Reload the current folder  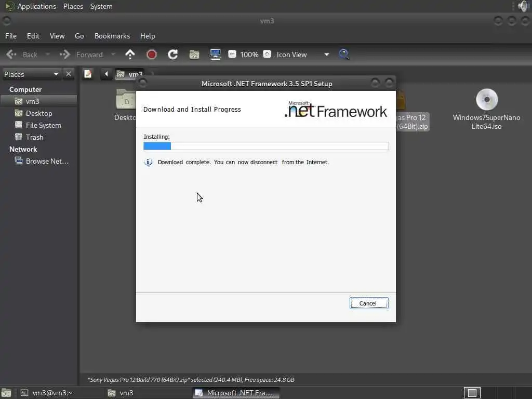coord(172,54)
